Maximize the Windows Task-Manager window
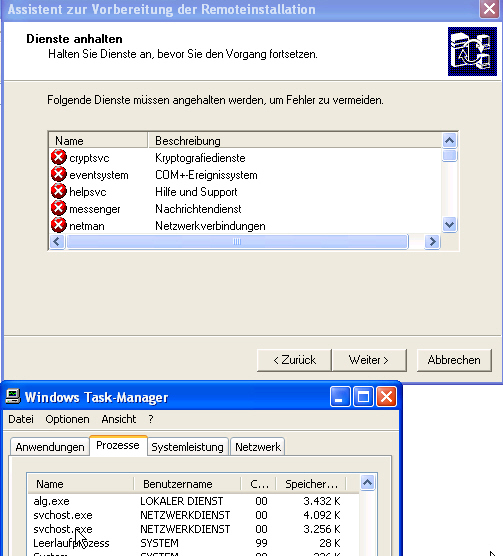 click(363, 396)
